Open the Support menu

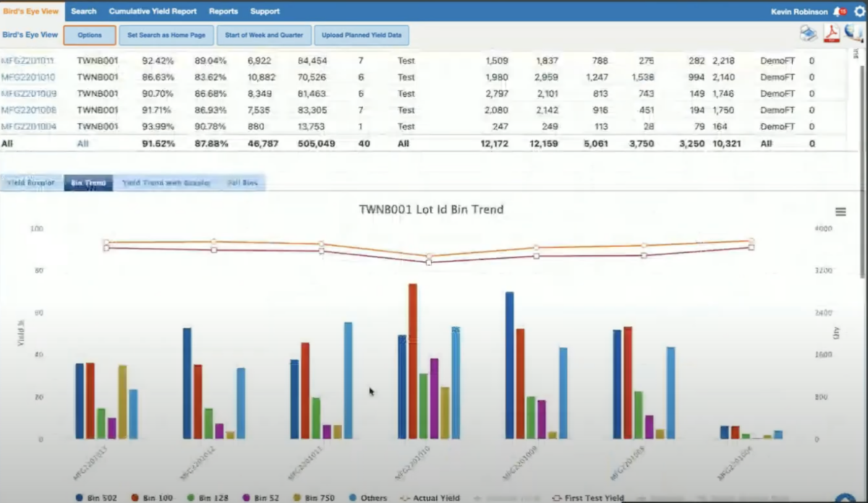tap(265, 11)
